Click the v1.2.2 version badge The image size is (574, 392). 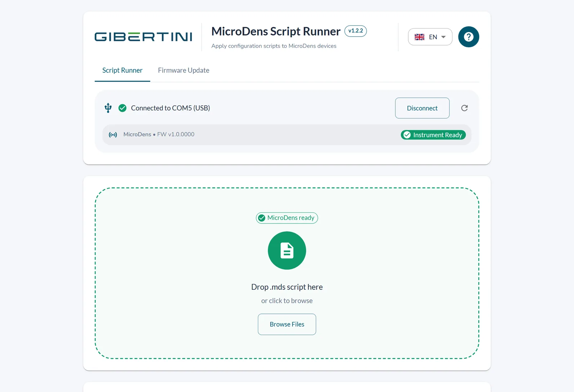[356, 31]
